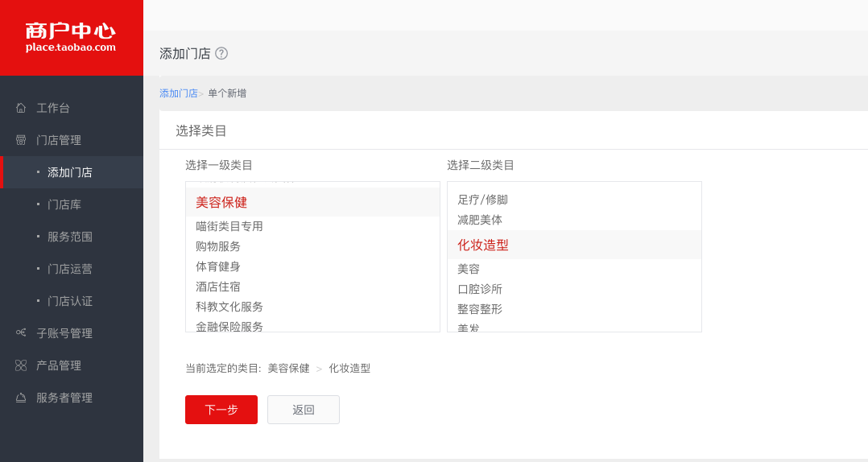Click the 添加门店 breadcrumb link

178,93
